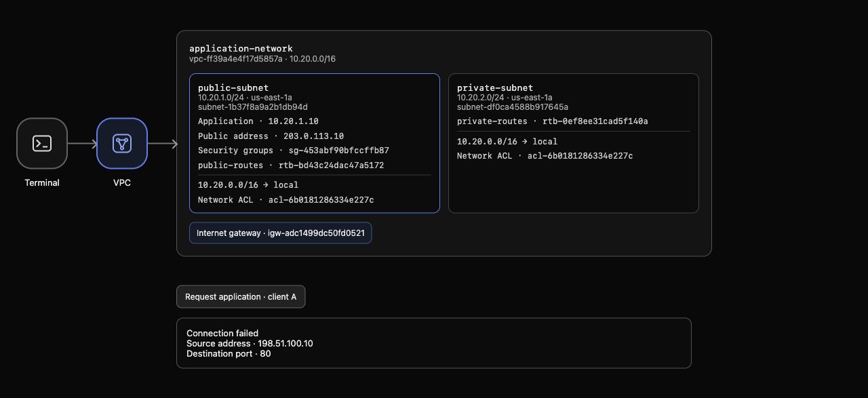
Task: Click Public address · 203.0.113.10
Action: pyautogui.click(x=271, y=136)
